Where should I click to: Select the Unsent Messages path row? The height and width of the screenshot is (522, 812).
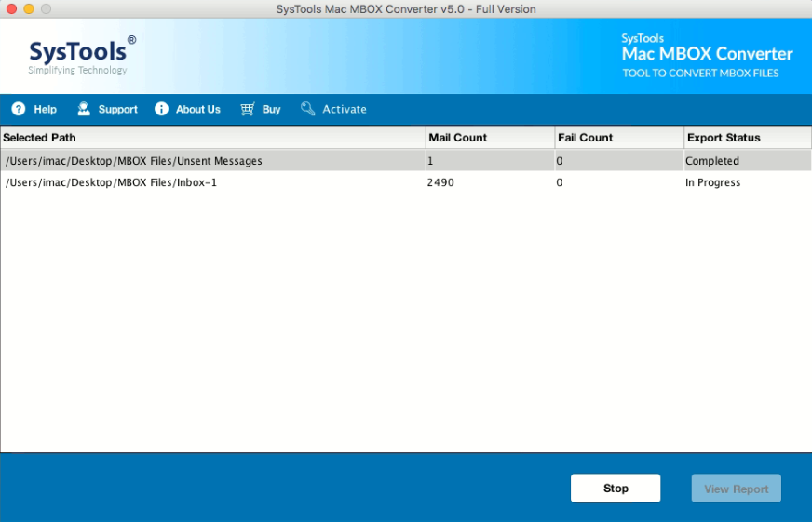(x=406, y=161)
